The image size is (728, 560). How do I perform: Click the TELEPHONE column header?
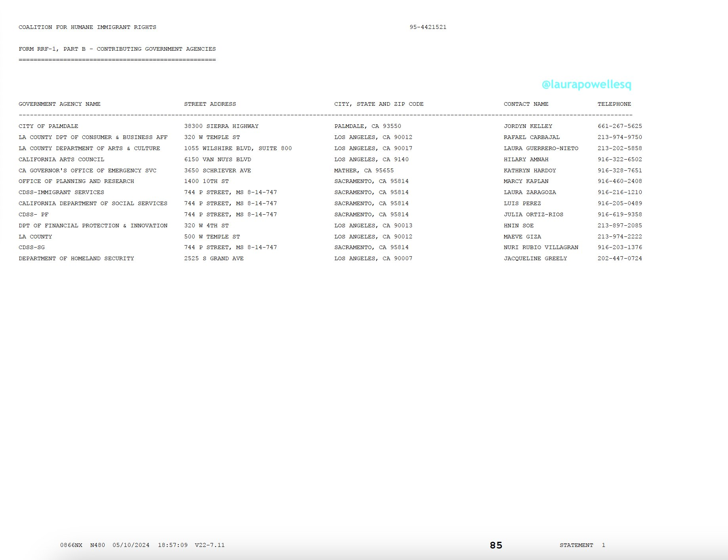(x=614, y=104)
